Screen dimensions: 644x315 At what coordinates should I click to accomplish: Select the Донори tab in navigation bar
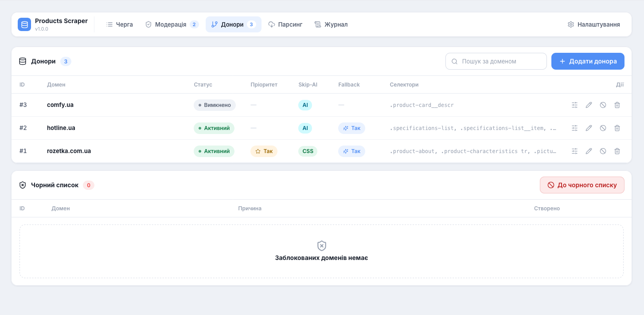pyautogui.click(x=234, y=24)
